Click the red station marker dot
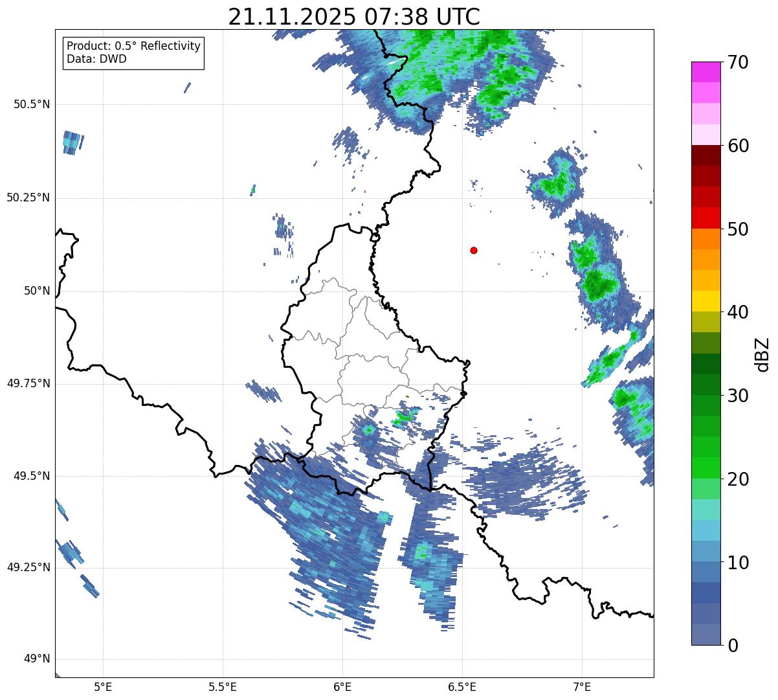 (474, 250)
